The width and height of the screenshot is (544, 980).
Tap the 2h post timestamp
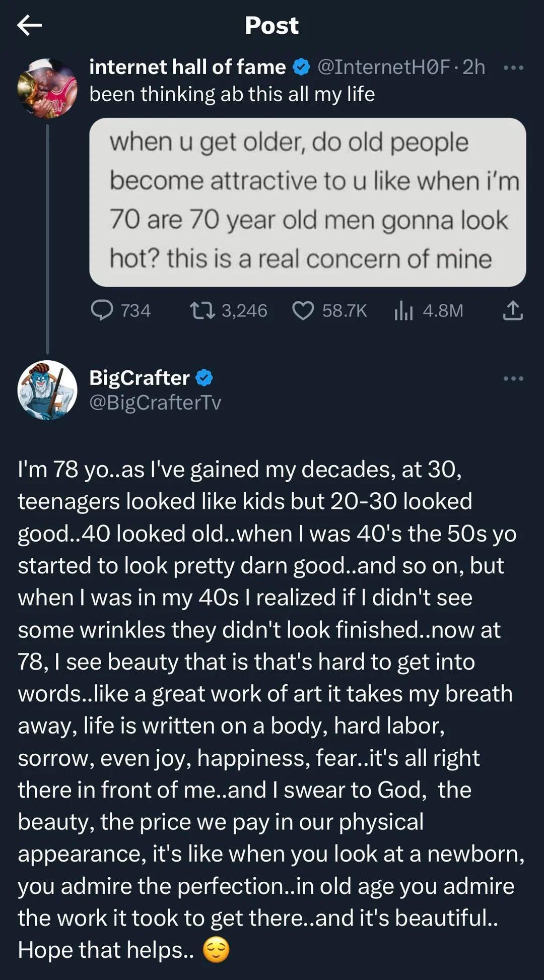click(474, 67)
